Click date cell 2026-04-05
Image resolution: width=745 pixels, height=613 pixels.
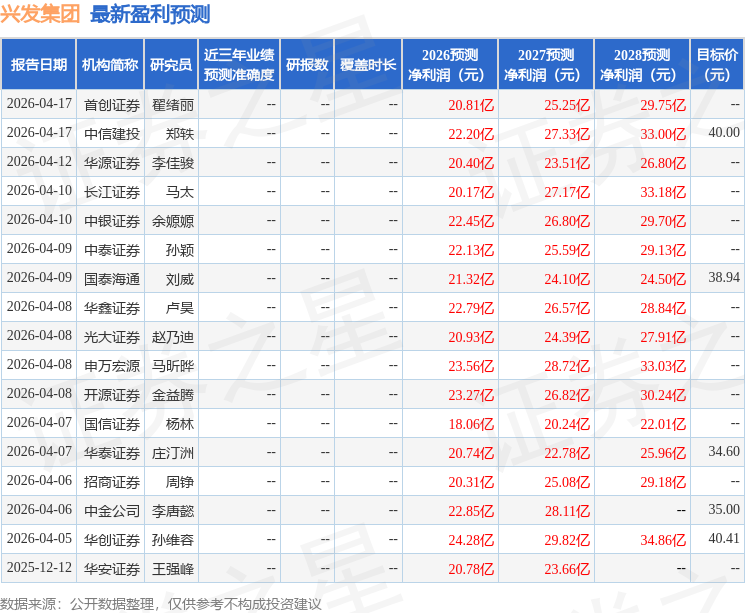(x=39, y=538)
